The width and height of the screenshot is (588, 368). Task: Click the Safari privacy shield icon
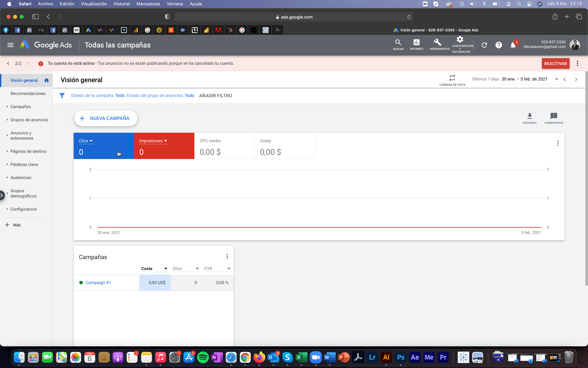167,17
